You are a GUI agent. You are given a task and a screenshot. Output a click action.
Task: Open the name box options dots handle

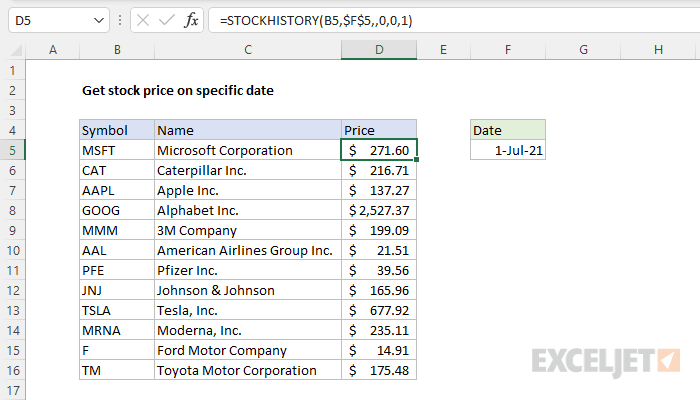coord(120,20)
